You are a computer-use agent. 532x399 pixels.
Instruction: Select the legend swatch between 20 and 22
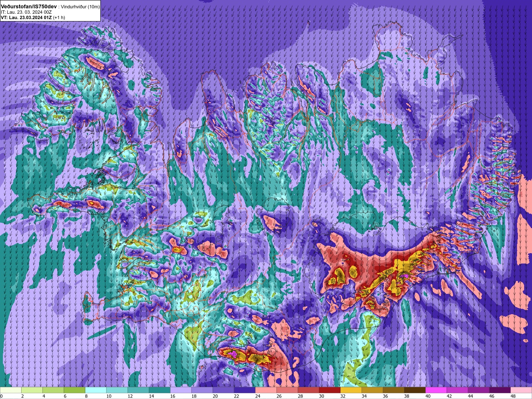pyautogui.click(x=224, y=390)
